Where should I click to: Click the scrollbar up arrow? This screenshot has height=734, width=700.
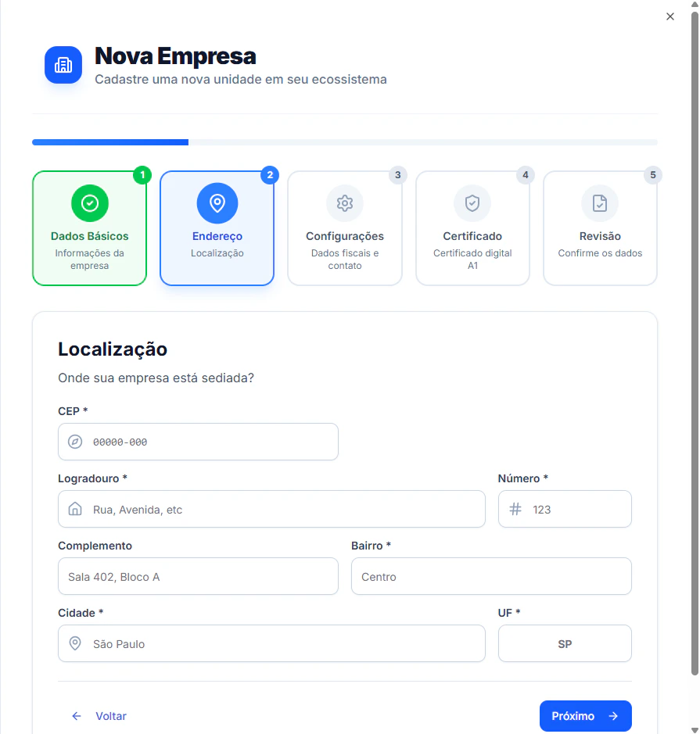[x=695, y=4]
